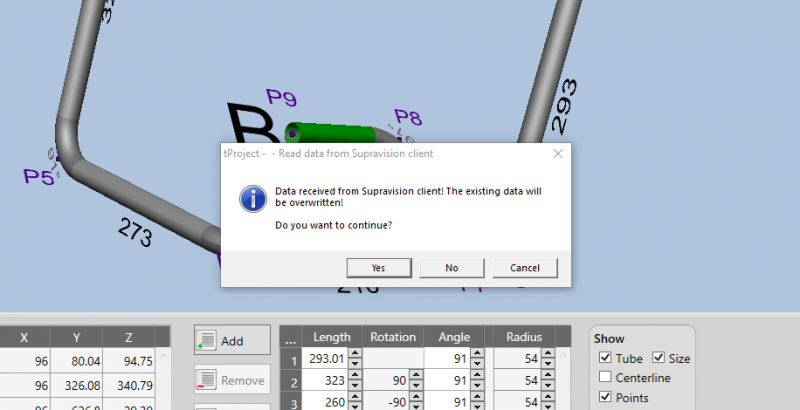Select the Rotation column header
This screenshot has width=800, height=410.
point(393,337)
